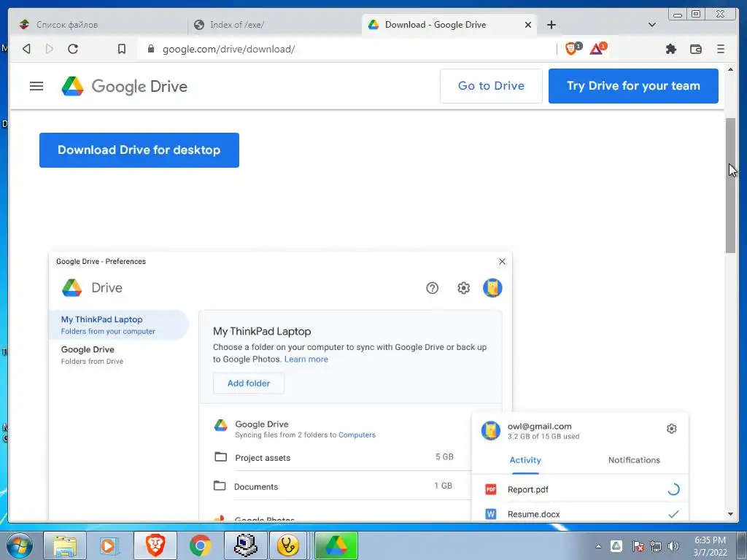Click the scrollbar up arrow
Viewport: 747px width, 560px height.
(x=730, y=69)
